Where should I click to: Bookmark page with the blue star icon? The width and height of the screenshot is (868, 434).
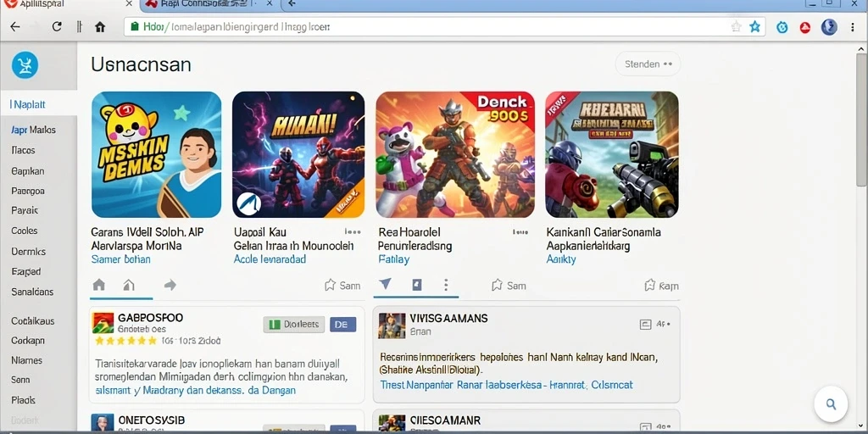754,26
